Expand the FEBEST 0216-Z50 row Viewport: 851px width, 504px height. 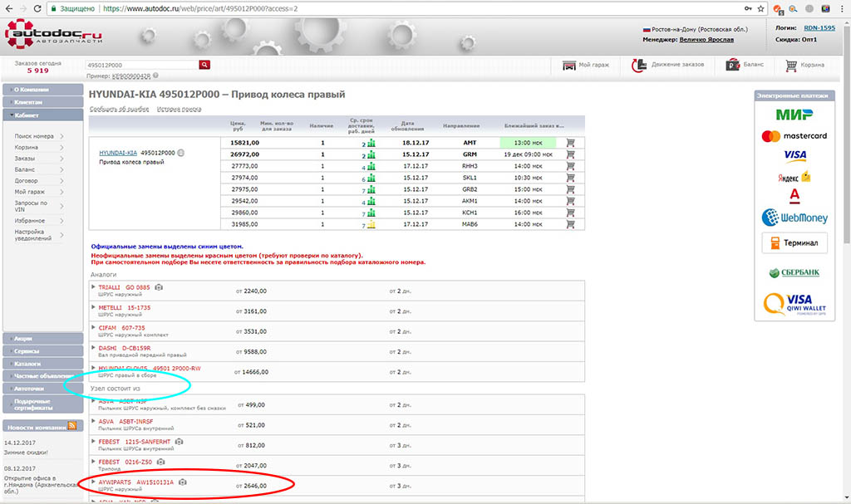94,462
